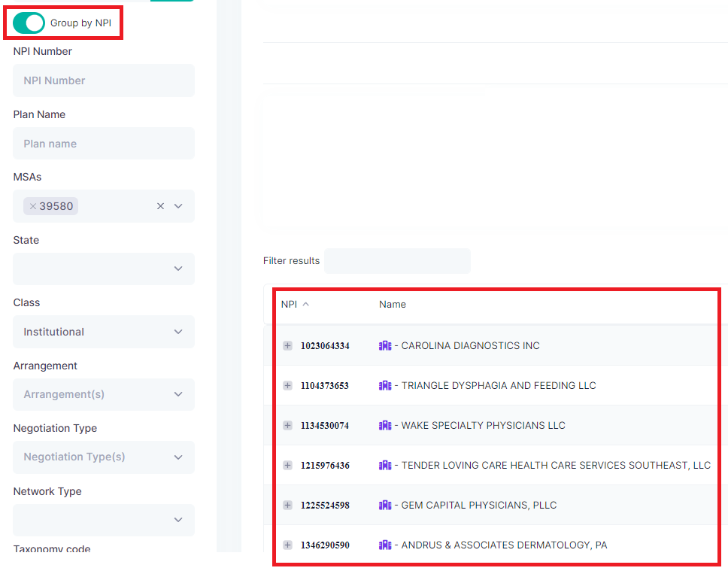
Task: Select NPI number 1104373653
Action: click(x=325, y=386)
